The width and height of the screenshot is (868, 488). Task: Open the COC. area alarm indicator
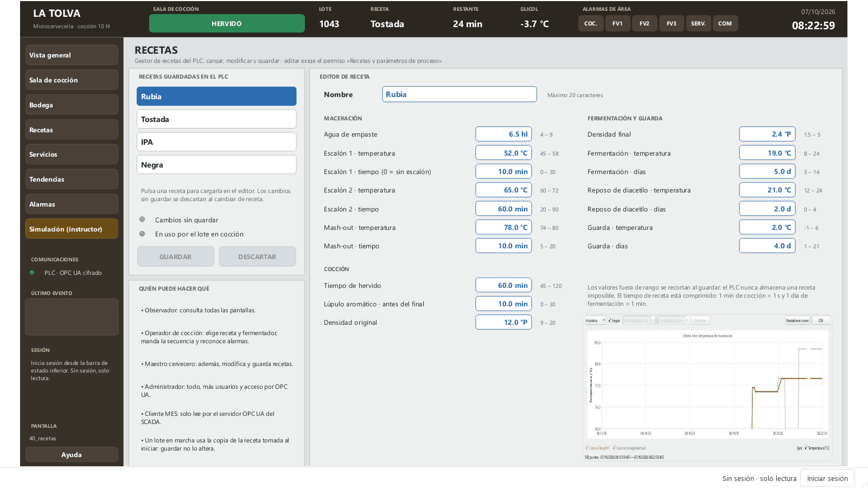pos(591,23)
